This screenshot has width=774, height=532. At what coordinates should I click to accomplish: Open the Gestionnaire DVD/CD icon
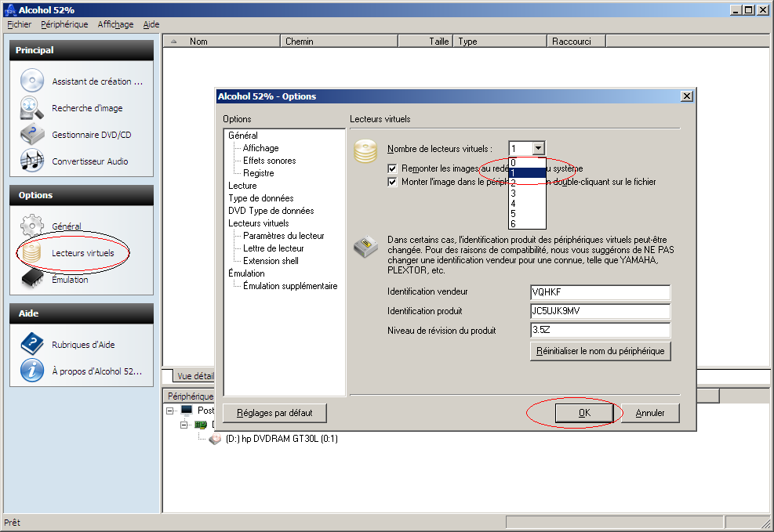coord(32,134)
